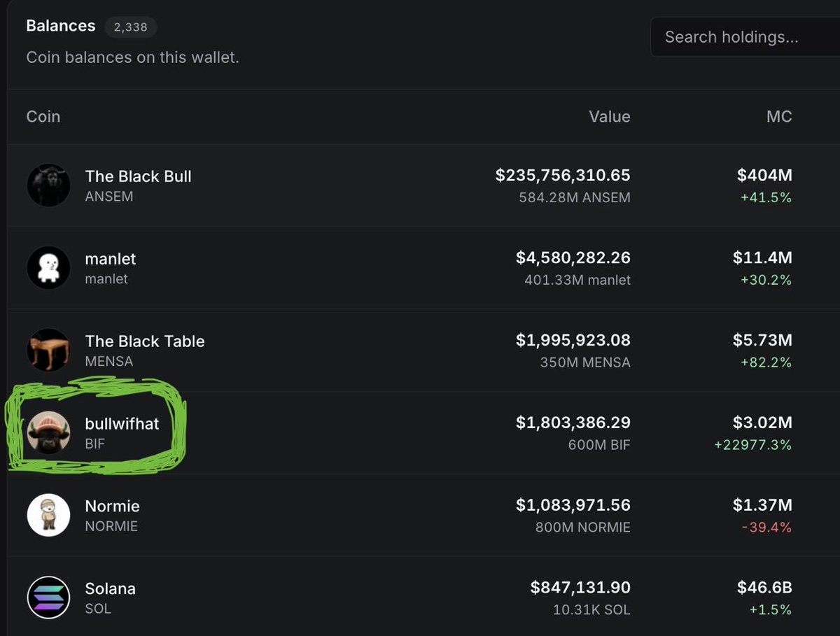Click the $1,803,386.29 value
The image size is (840, 636).
pyautogui.click(x=573, y=423)
